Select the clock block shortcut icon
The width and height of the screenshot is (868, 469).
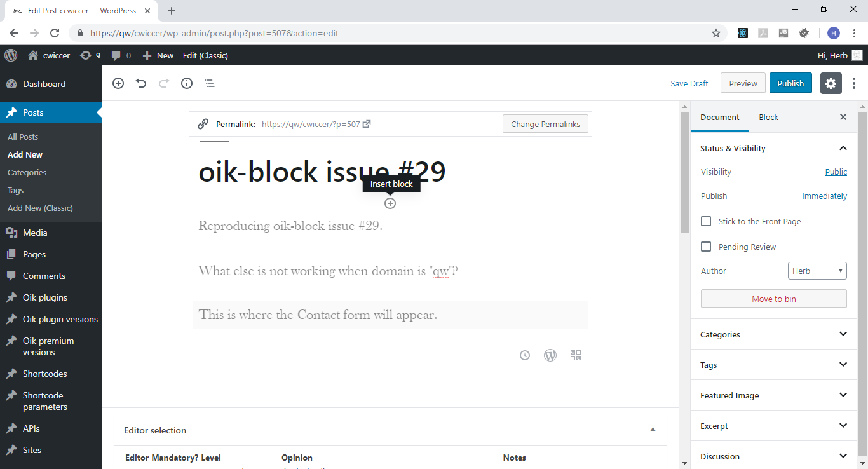click(524, 355)
